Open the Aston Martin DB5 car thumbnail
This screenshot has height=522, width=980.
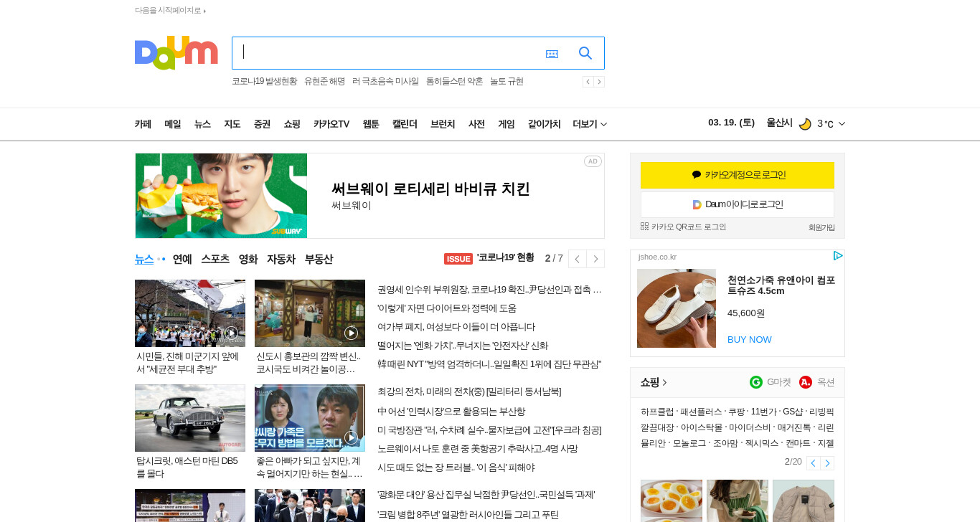(x=190, y=418)
